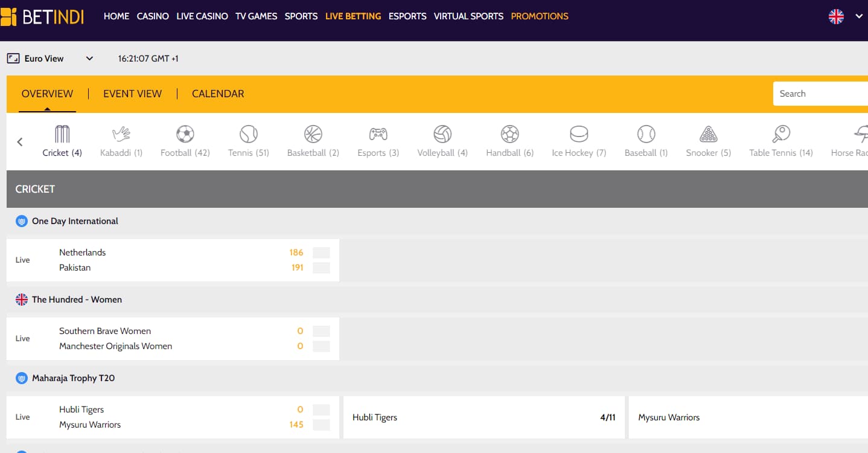Select the Horse Racing icon

point(861,133)
